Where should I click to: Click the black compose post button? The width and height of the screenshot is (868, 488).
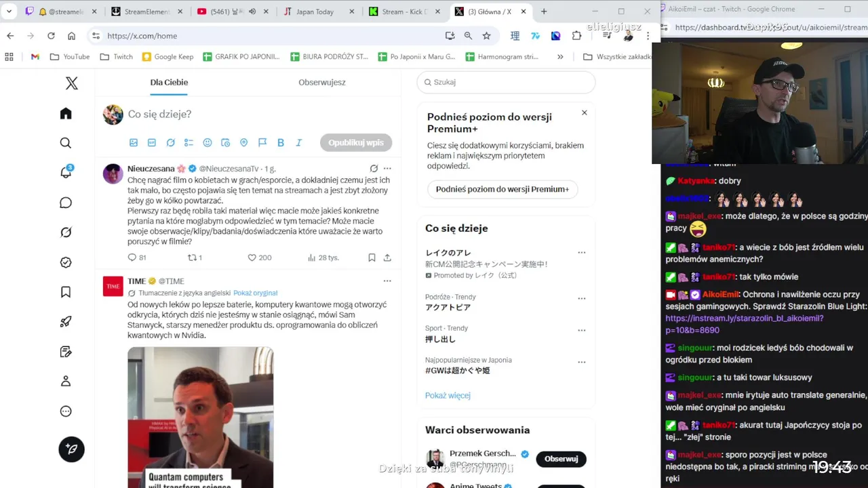(x=71, y=449)
